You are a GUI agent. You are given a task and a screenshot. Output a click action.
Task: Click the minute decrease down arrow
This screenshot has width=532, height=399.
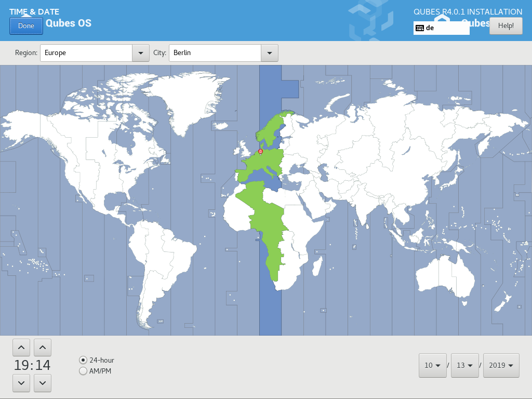(43, 383)
